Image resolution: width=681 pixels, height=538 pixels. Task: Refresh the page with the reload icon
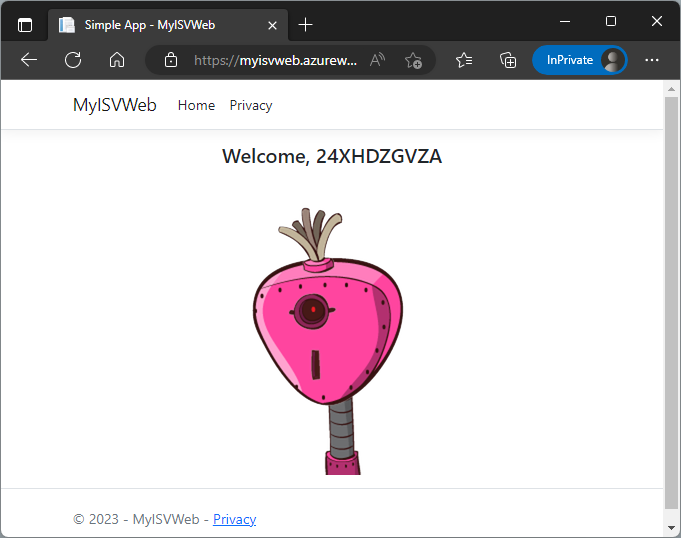pos(73,60)
